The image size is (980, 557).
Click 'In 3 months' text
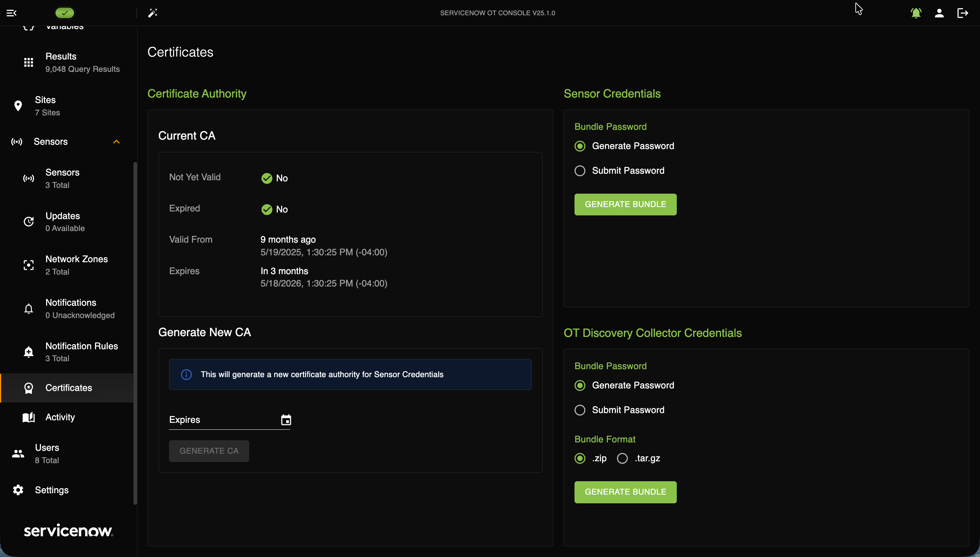click(284, 271)
